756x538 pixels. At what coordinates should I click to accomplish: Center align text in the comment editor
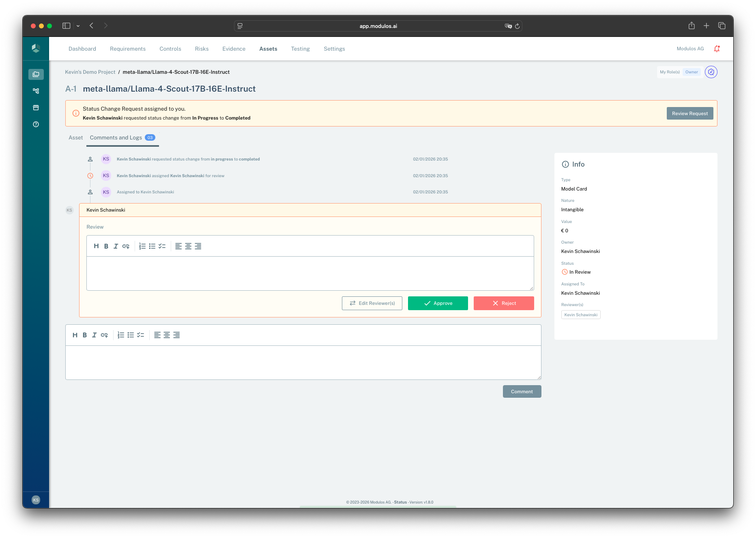167,335
